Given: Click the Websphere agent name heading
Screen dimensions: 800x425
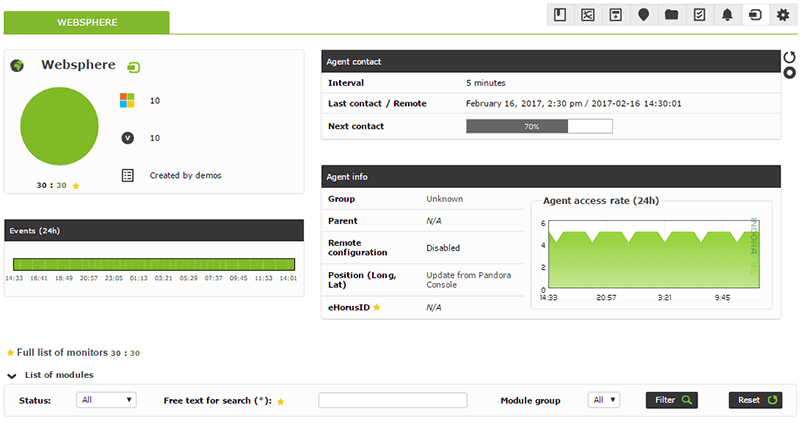Looking at the screenshot, I should (x=78, y=65).
